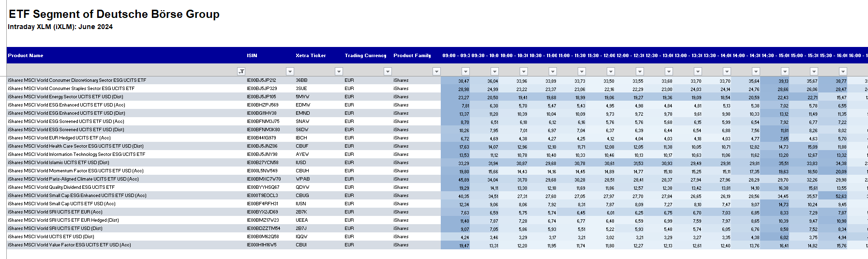
Task: Select the Trading Currency header cell
Action: click(x=368, y=55)
